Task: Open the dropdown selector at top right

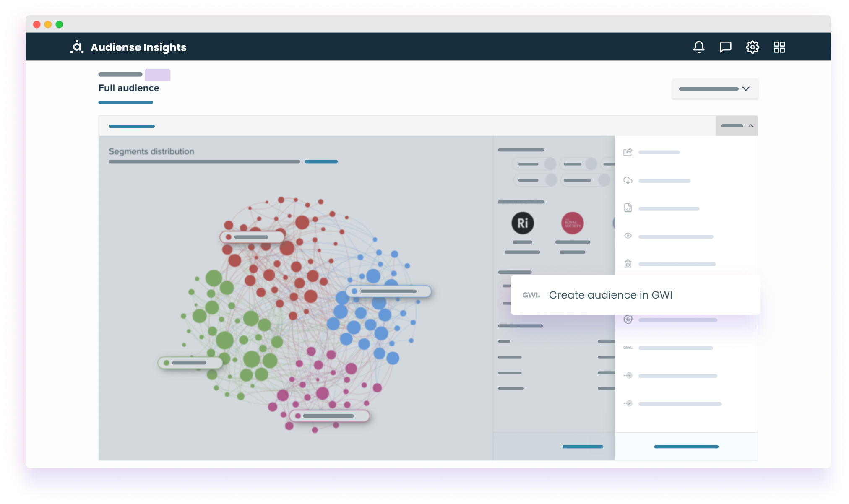Action: click(715, 88)
